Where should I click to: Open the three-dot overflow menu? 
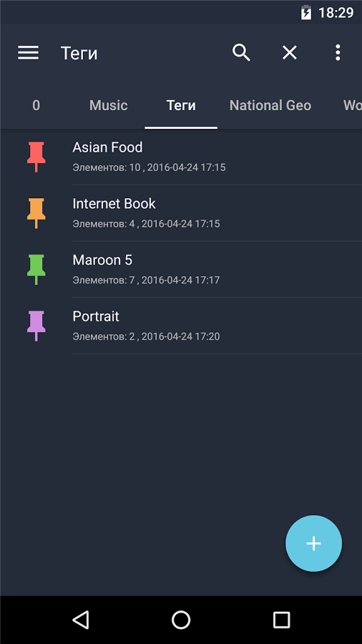pos(338,52)
